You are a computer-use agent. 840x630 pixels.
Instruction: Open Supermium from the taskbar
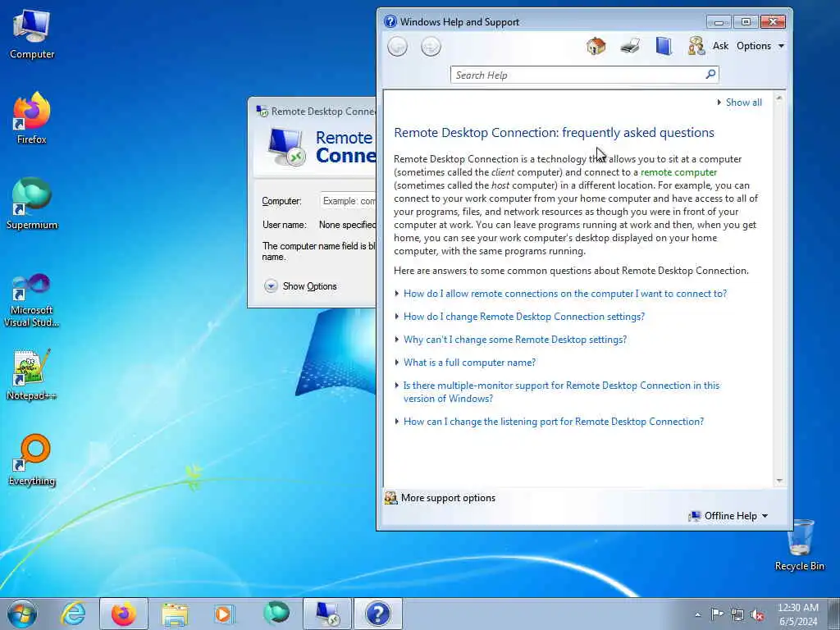coord(276,614)
